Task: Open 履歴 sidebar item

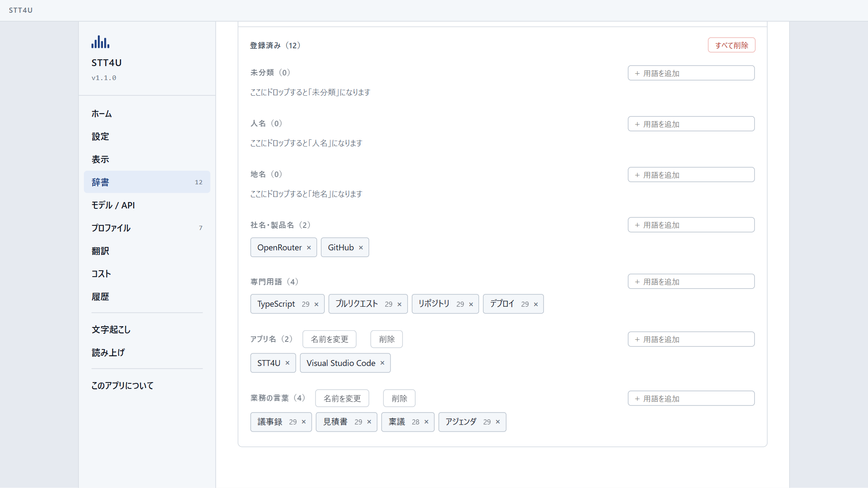Action: pos(147,297)
